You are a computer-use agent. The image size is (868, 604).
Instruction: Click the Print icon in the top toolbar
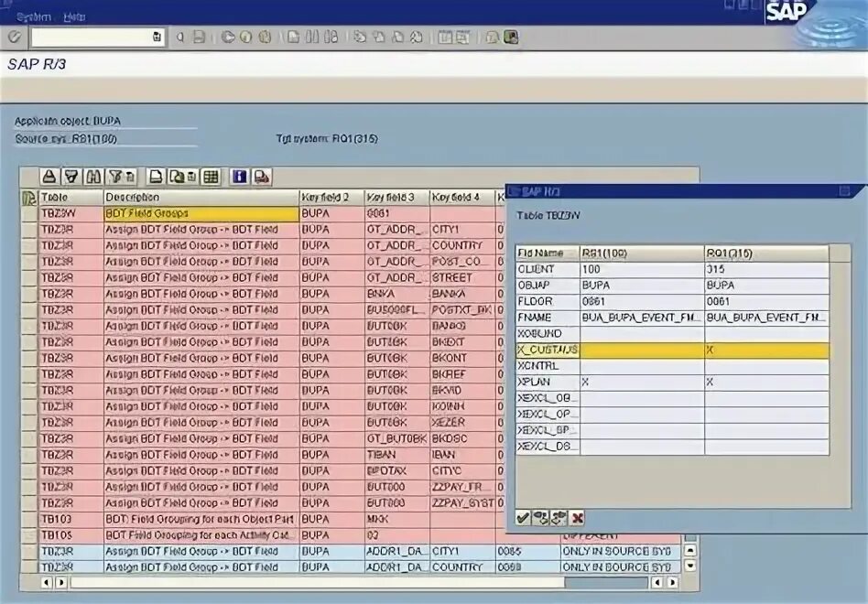pos(294,37)
